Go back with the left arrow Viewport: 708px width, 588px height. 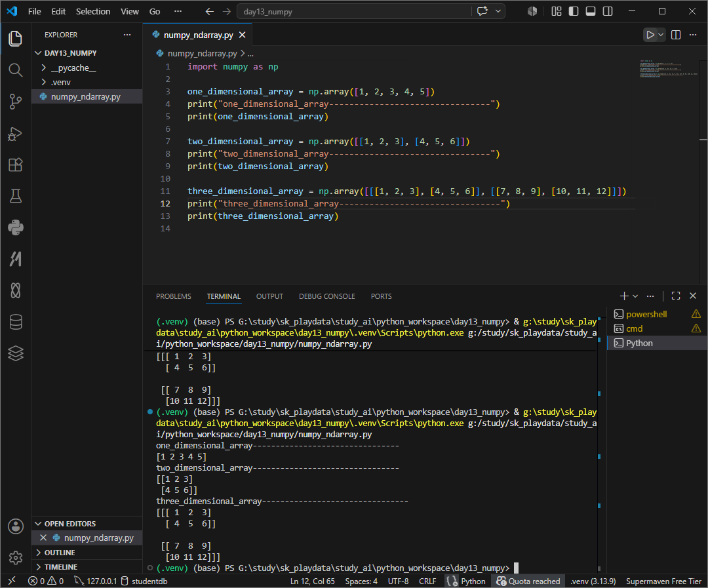(x=210, y=11)
